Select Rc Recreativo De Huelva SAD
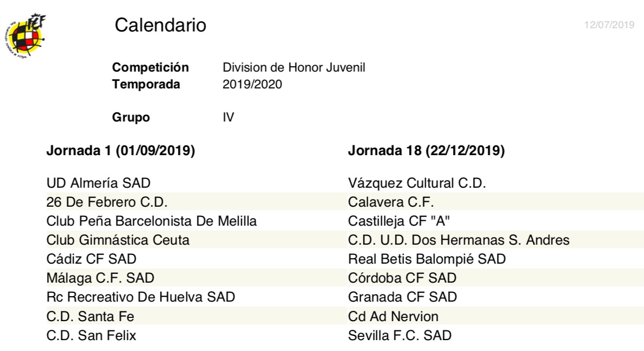 141,297
